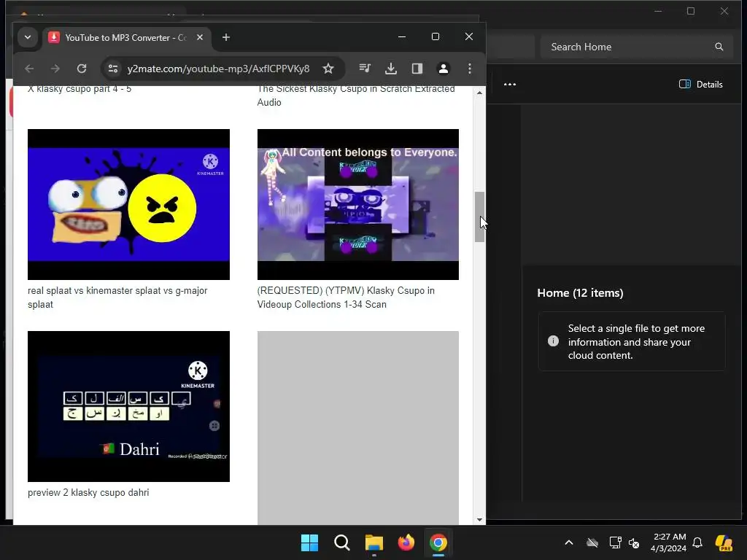This screenshot has height=560, width=747.
Task: Click the search magnifier in File Explorer
Action: 719,47
